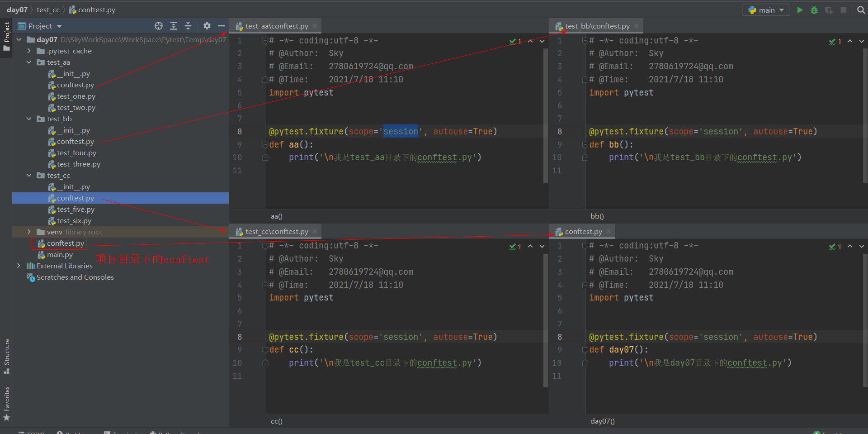Click the stop execution square icon

point(844,10)
